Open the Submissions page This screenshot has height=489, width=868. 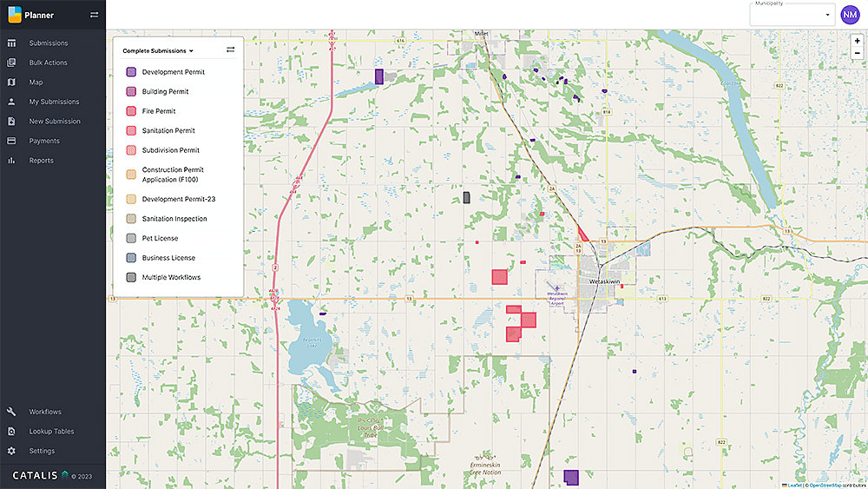[x=48, y=43]
